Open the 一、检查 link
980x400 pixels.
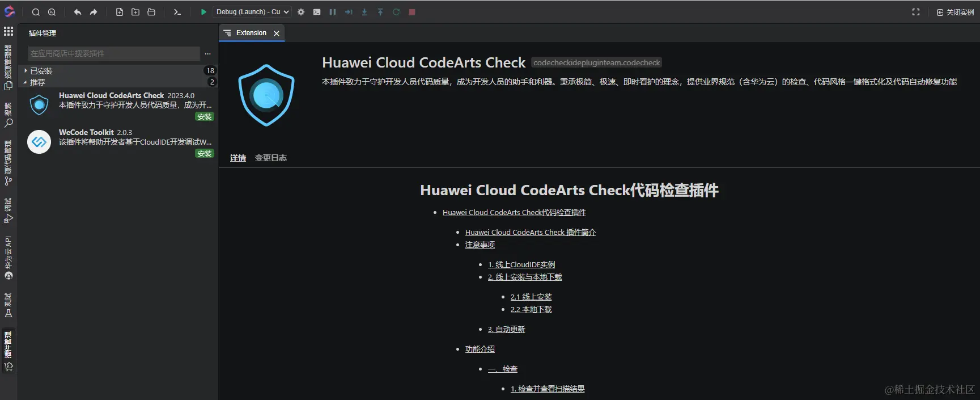coord(503,369)
